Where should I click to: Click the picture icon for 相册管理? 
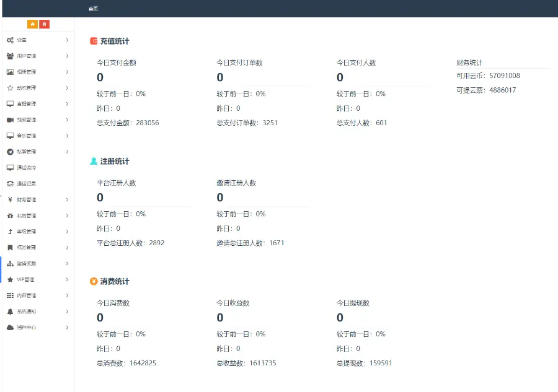[10, 72]
